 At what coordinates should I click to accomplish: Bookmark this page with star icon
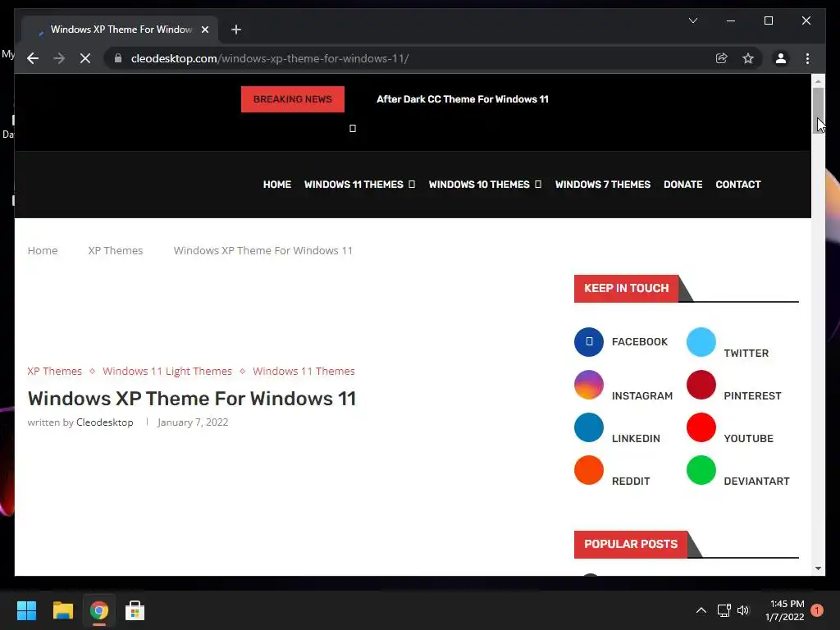point(748,58)
